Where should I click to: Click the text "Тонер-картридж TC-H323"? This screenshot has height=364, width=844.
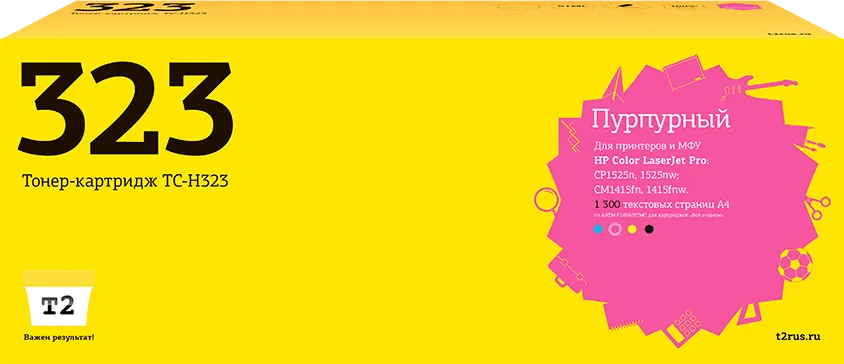125,182
